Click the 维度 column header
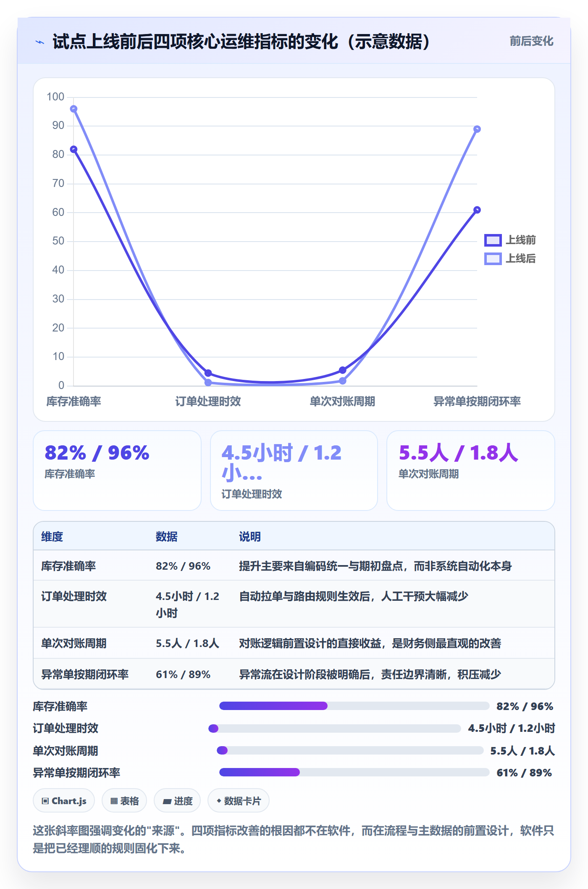Screen dimensions: 588x889 point(52,537)
